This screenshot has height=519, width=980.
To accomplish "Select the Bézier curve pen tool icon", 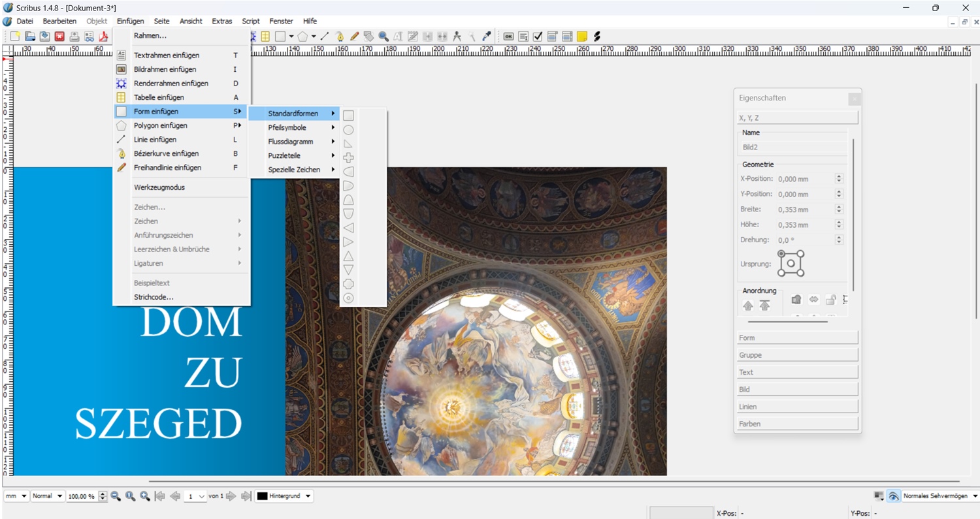I will point(340,37).
